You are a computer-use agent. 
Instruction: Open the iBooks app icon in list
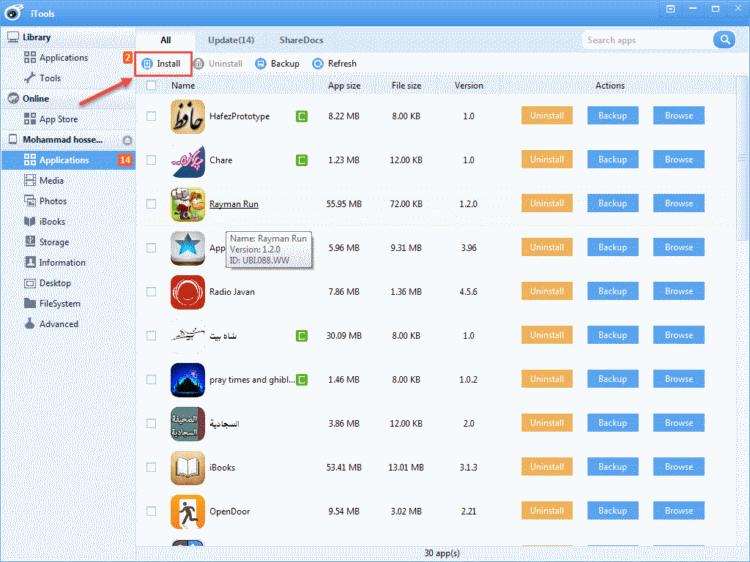pos(187,467)
